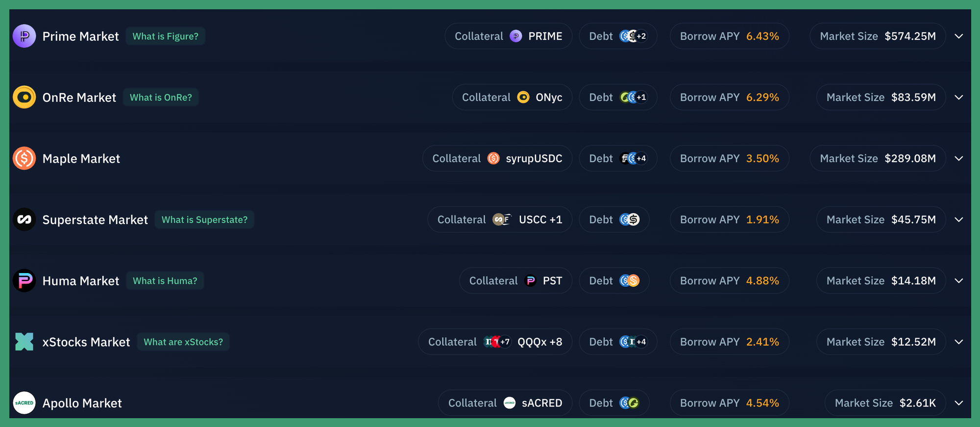Expand the Prime Market row chevron
This screenshot has height=427, width=980.
(959, 36)
